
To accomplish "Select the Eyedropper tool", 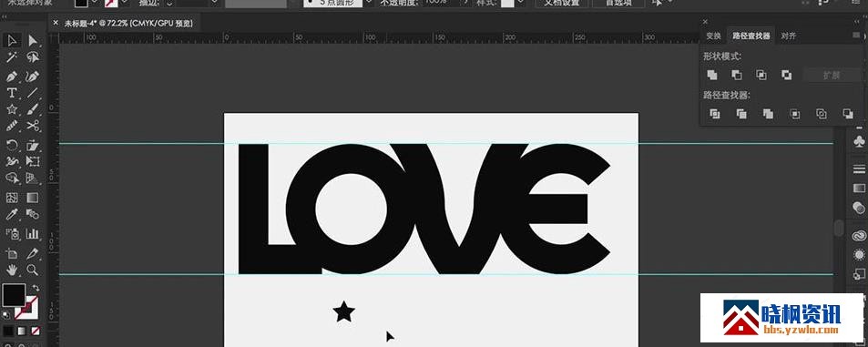I will (12, 214).
